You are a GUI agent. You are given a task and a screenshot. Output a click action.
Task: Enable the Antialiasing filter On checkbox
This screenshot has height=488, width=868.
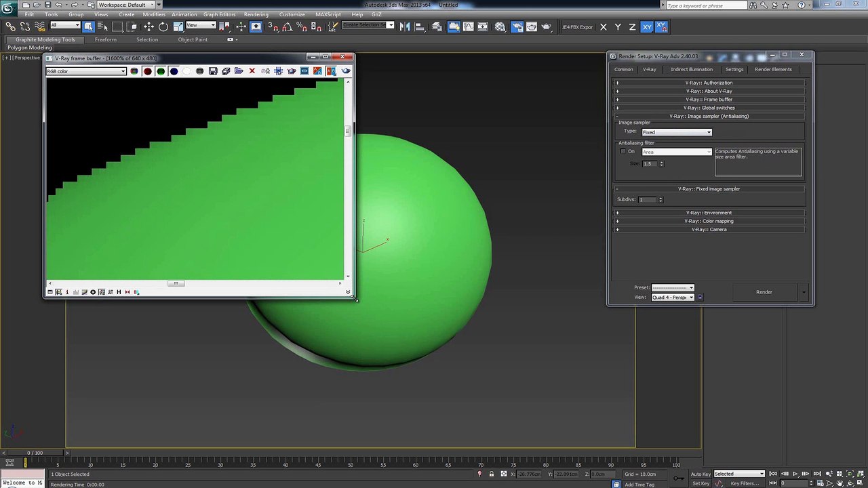click(623, 151)
